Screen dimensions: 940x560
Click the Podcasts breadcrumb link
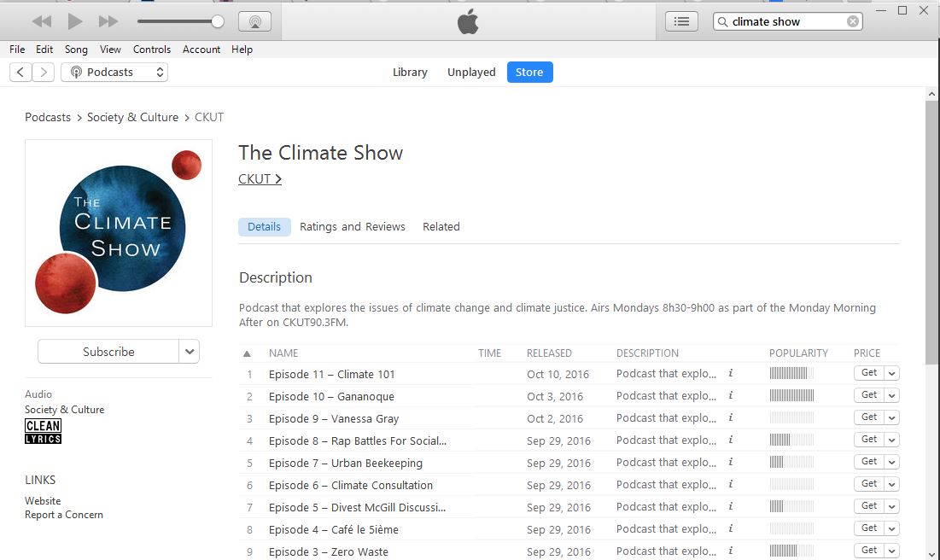coord(47,117)
